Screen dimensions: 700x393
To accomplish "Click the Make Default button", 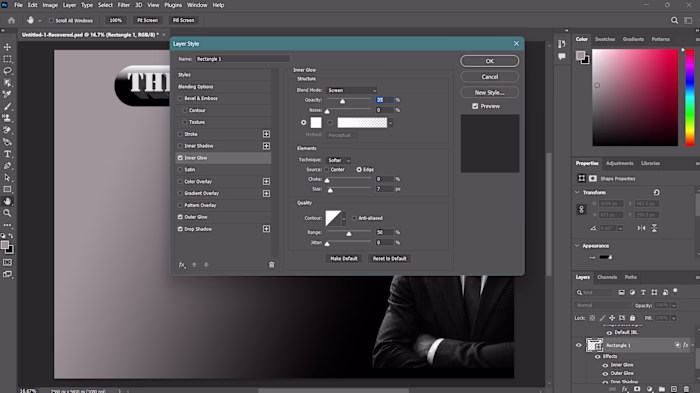I will [x=344, y=259].
